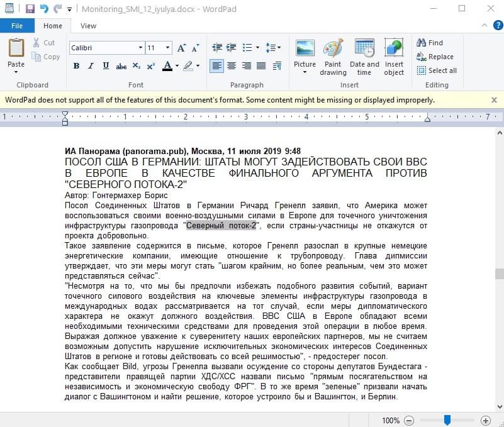
Task: Open Customize Quick Access Toolbar dropdown
Action: (69, 9)
